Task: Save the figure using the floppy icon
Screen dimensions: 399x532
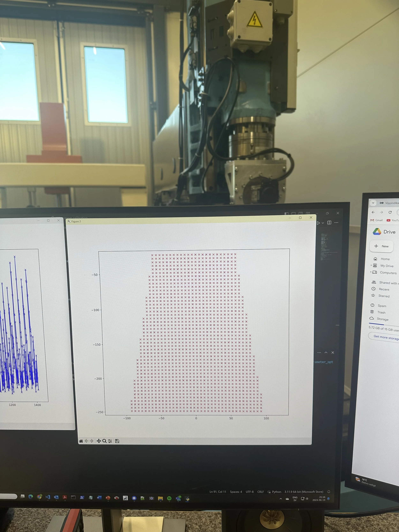Action: point(117,441)
